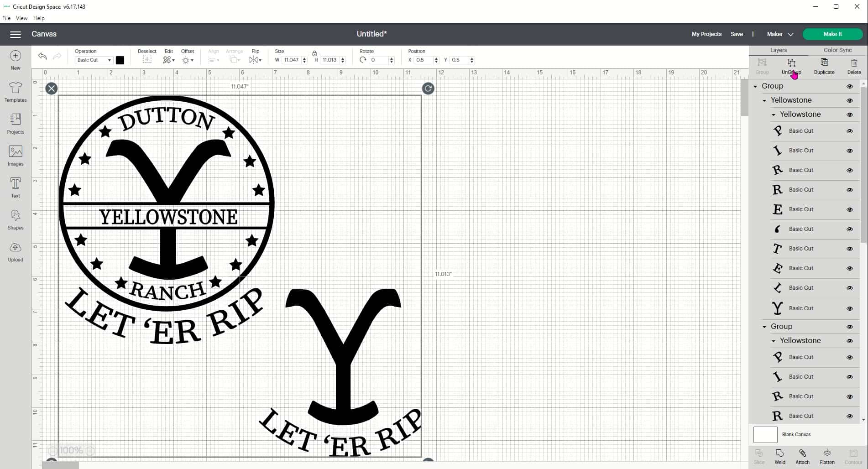
Task: Click the layers panel scrollbar
Action: pyautogui.click(x=863, y=164)
